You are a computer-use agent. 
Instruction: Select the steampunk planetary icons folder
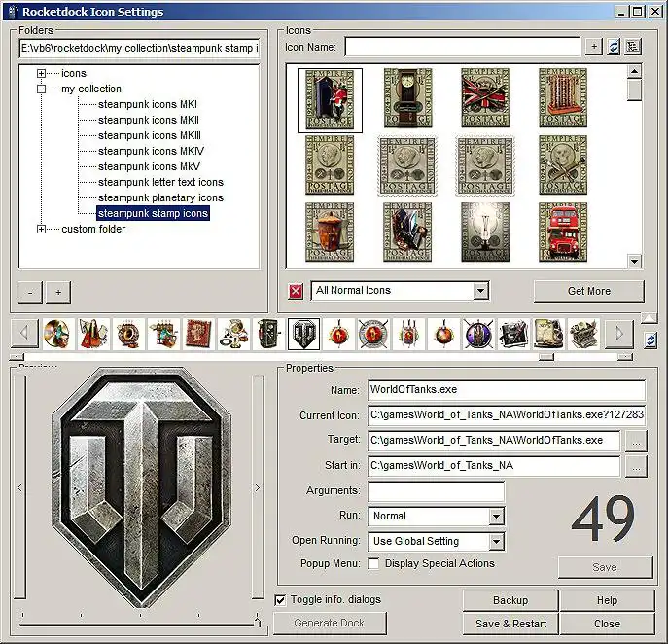click(160, 197)
